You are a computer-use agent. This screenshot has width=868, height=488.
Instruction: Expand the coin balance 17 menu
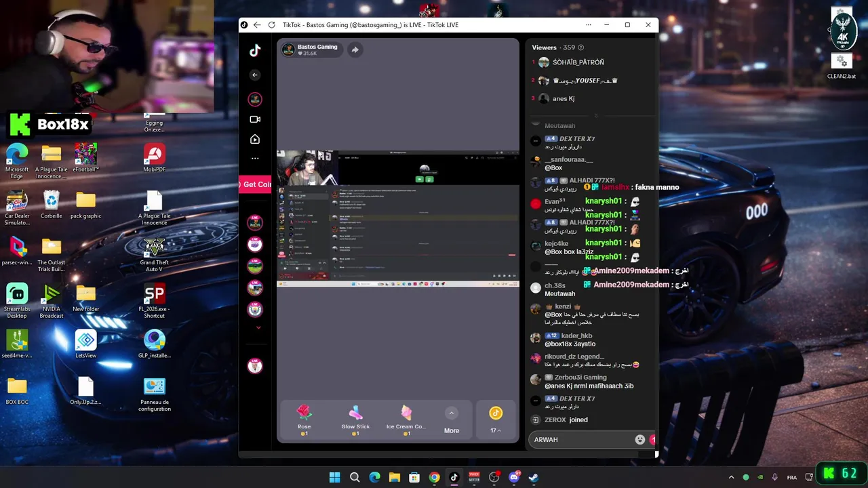pos(496,420)
